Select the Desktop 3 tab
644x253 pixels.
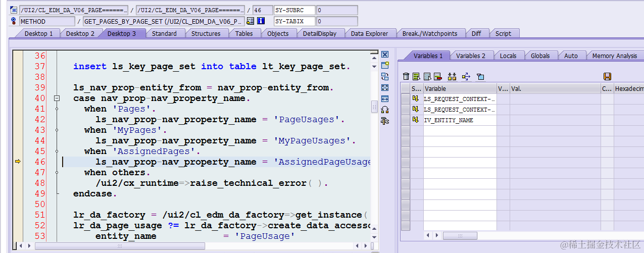click(122, 33)
